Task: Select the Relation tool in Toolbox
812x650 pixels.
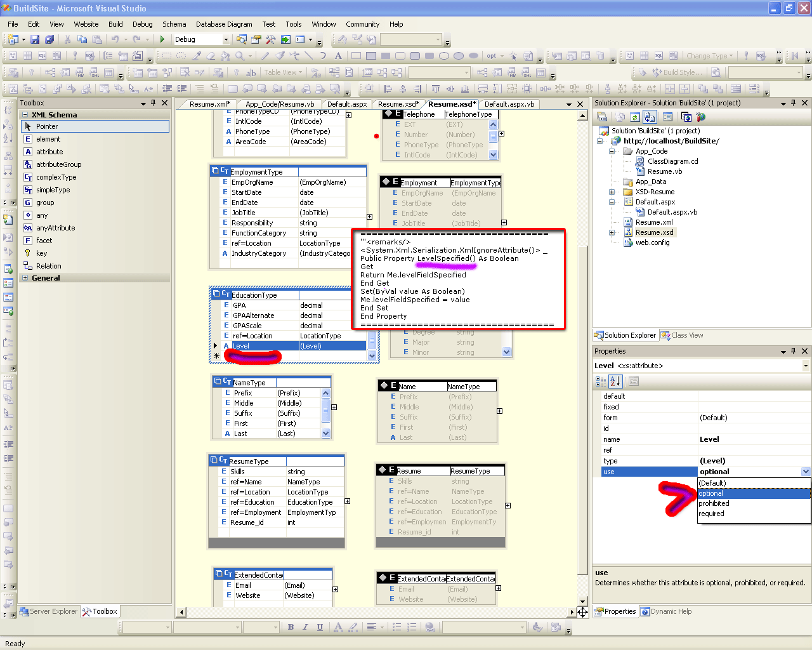Action: click(95, 266)
